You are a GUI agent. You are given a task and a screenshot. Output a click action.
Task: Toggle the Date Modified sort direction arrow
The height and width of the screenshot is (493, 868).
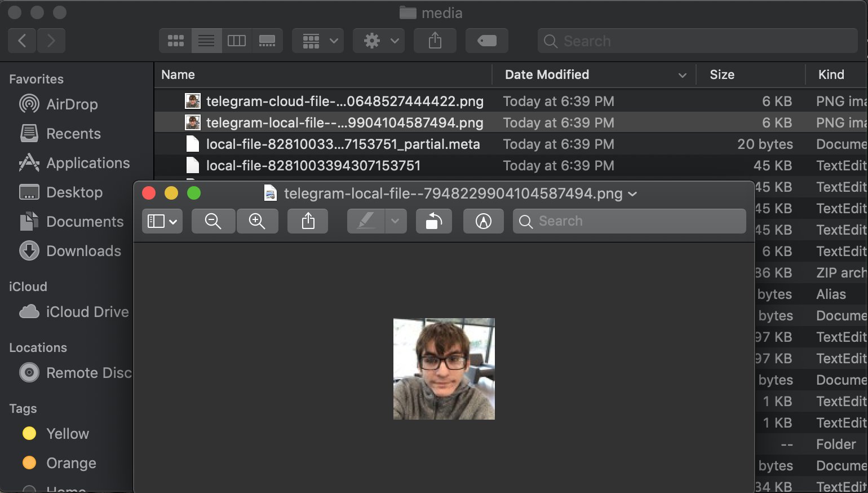click(683, 75)
